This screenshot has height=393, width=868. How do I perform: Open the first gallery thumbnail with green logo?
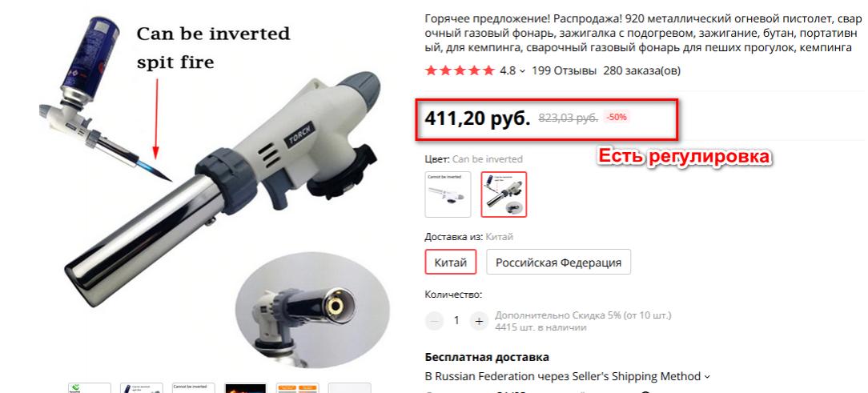coord(90,387)
